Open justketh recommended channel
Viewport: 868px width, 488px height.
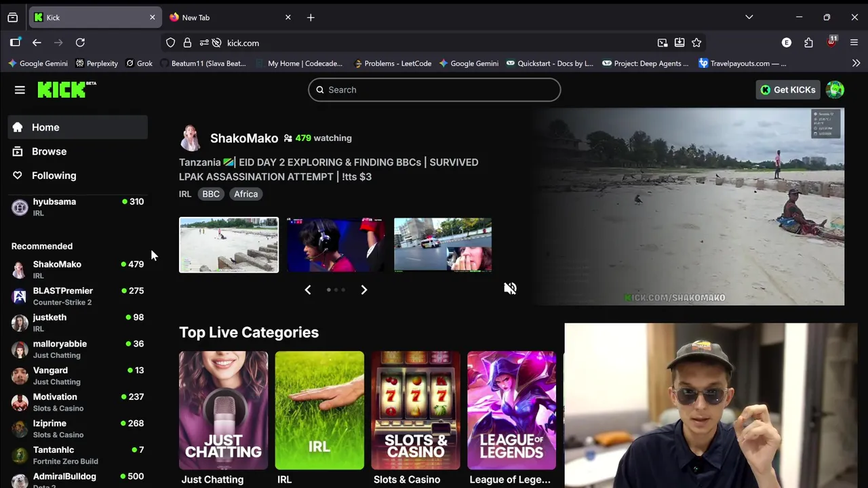tap(77, 323)
